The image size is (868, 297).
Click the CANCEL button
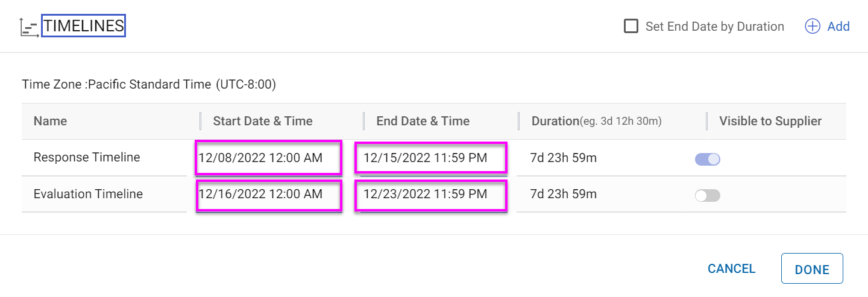tap(731, 269)
